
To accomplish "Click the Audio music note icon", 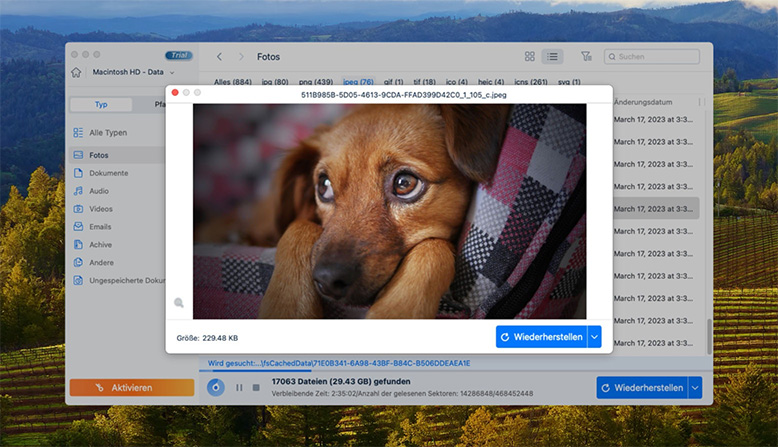I will 78,191.
